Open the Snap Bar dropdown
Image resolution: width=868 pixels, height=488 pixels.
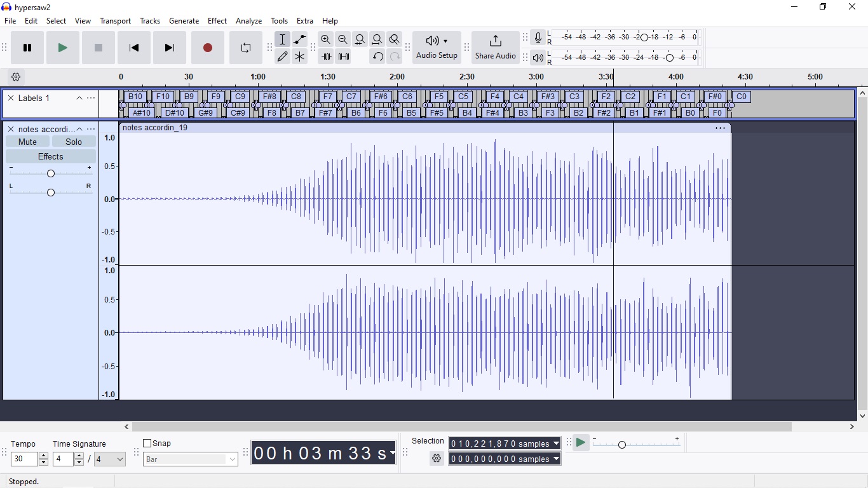click(x=191, y=459)
